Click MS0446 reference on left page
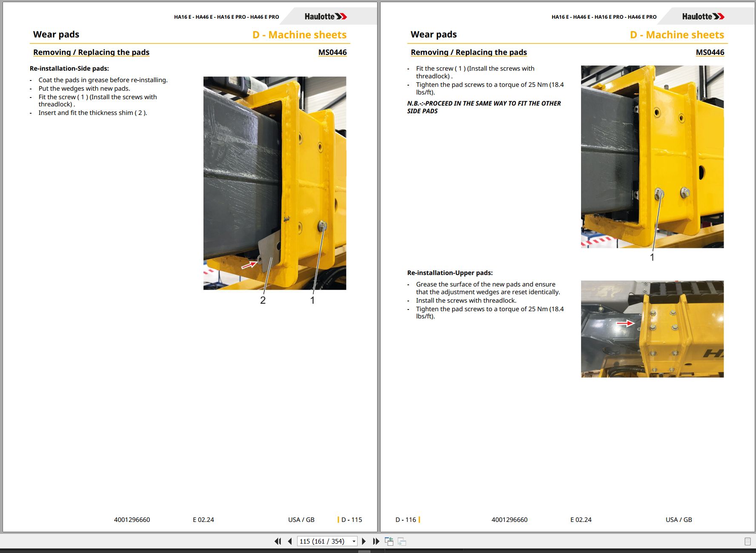 pyautogui.click(x=332, y=52)
